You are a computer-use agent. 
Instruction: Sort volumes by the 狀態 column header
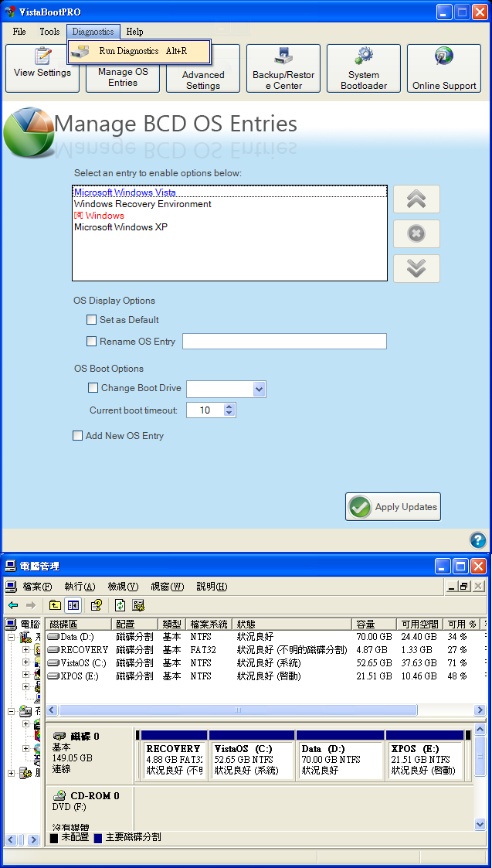point(292,624)
